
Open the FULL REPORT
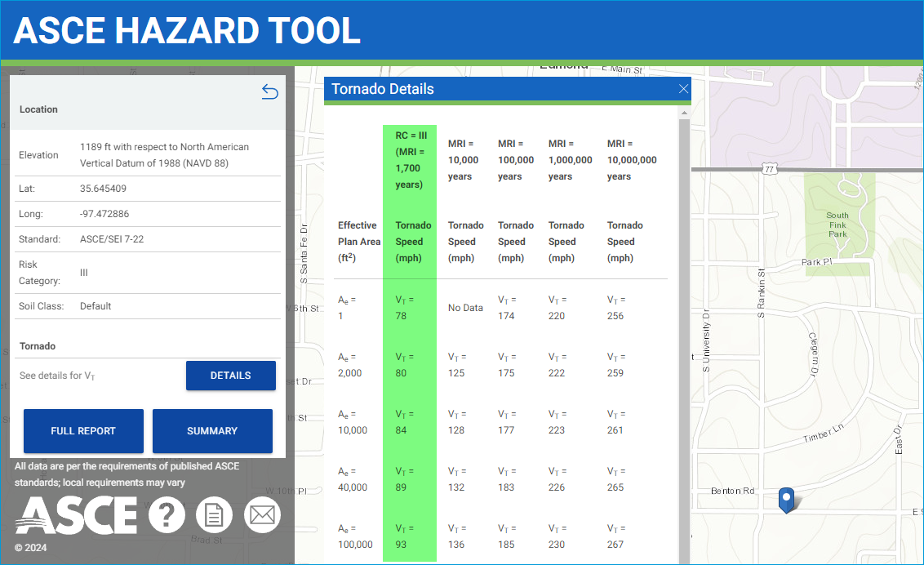tap(83, 431)
